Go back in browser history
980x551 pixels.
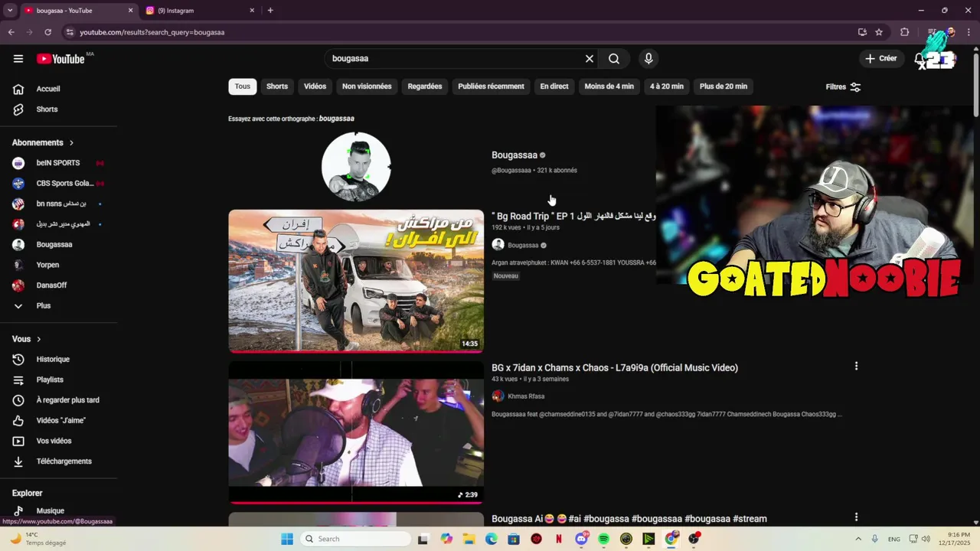tap(11, 32)
